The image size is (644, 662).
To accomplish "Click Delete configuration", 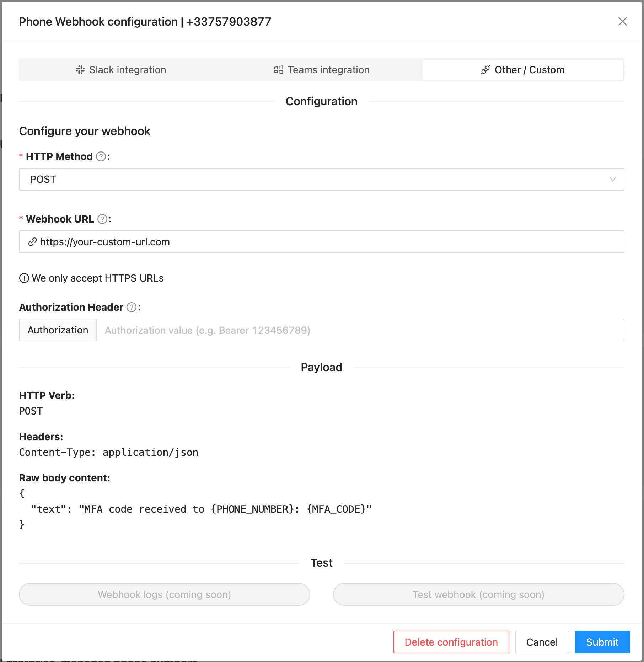I will pos(451,642).
